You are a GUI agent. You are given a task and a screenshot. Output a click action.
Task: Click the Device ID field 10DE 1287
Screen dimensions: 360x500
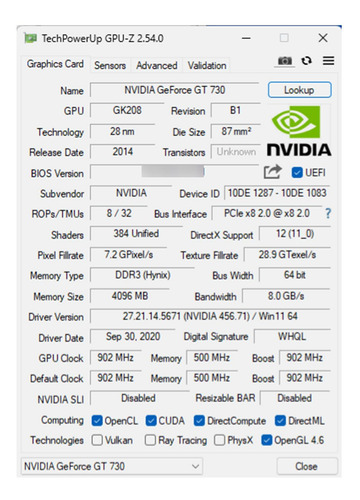(277, 193)
